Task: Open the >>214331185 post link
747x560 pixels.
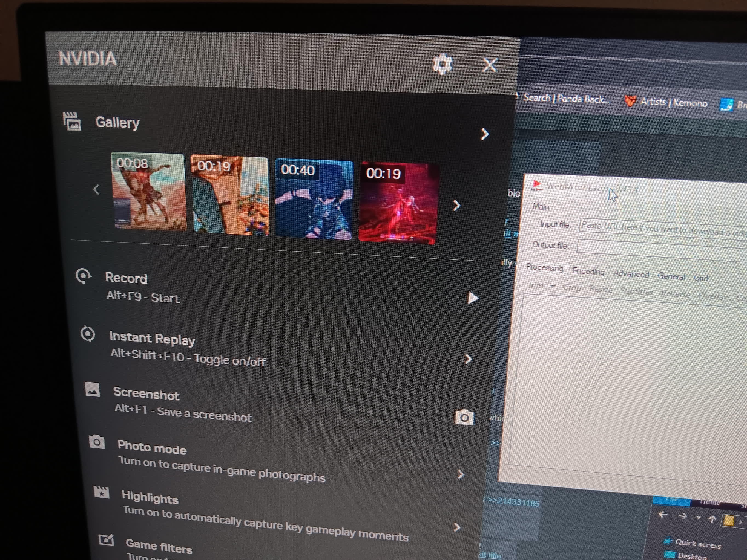Action: (x=513, y=502)
